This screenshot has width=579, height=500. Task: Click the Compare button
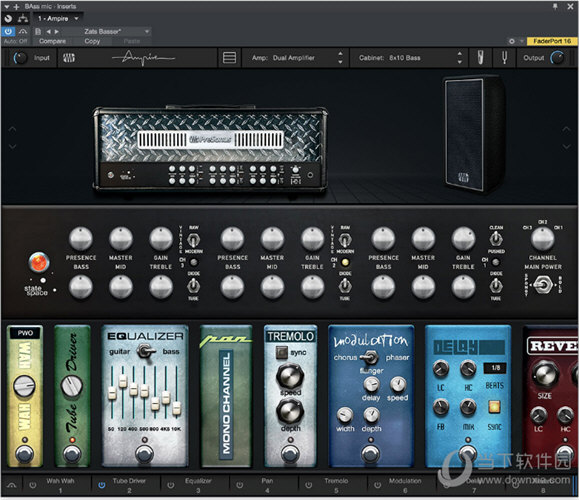pos(52,41)
